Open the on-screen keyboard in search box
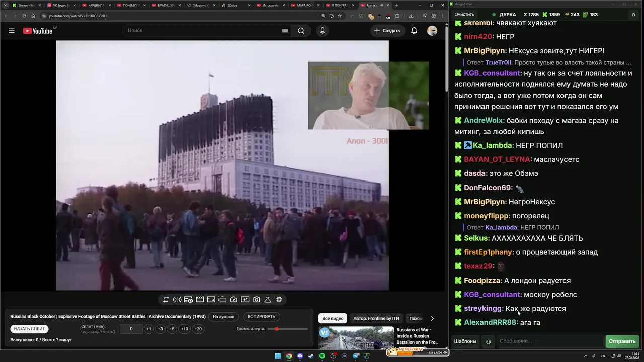Screen dimensions: 644x362 click(285, 31)
